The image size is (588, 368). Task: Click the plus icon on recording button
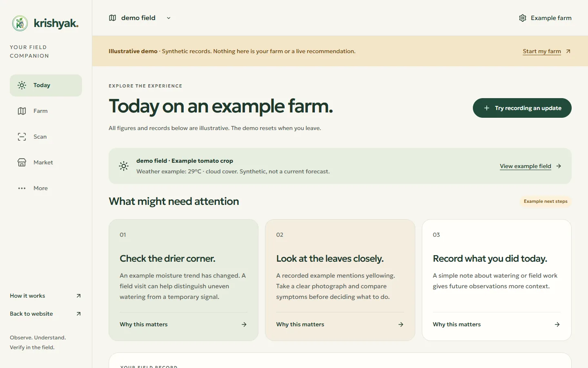pos(486,108)
